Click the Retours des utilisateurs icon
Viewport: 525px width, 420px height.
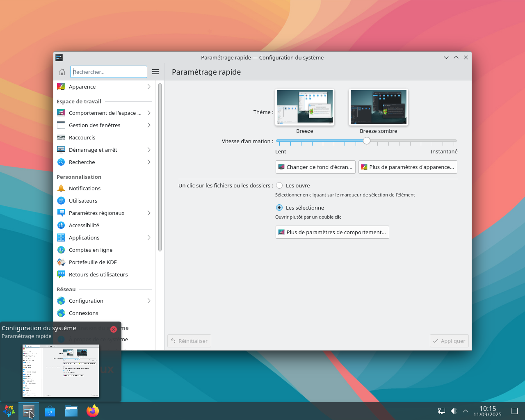(61, 274)
